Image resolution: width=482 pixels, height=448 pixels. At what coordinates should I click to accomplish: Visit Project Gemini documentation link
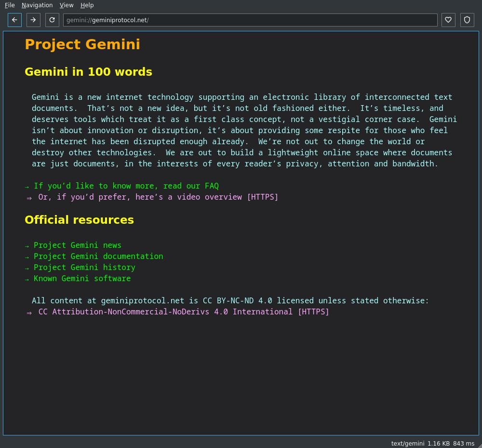coord(98,256)
